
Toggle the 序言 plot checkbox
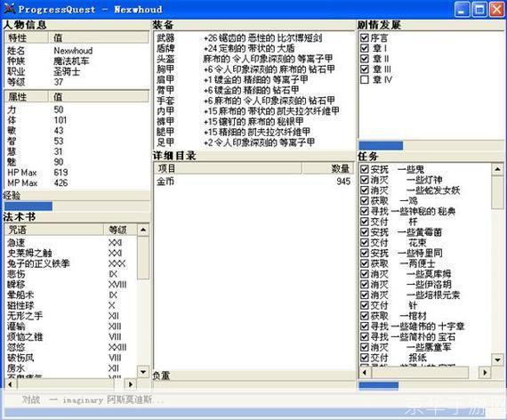click(x=365, y=38)
